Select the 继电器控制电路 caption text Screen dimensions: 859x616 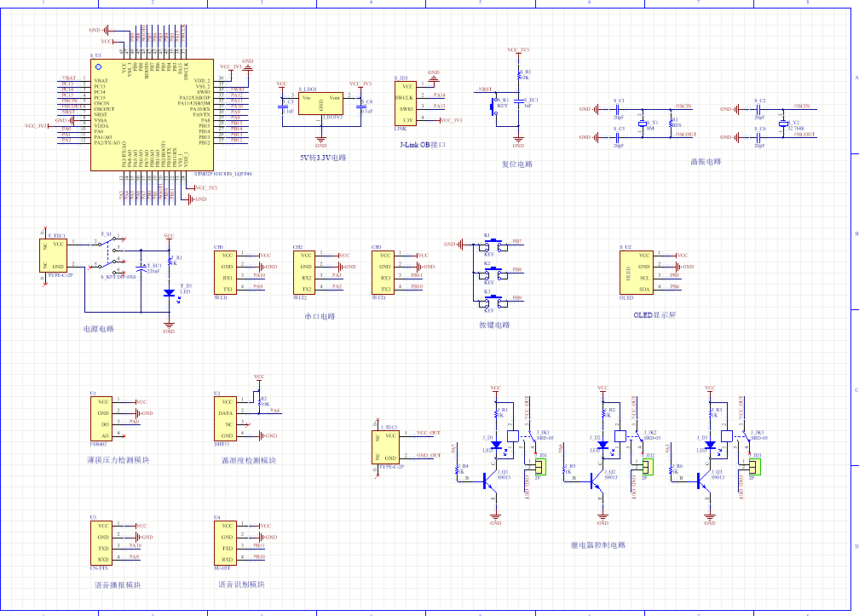pos(597,545)
